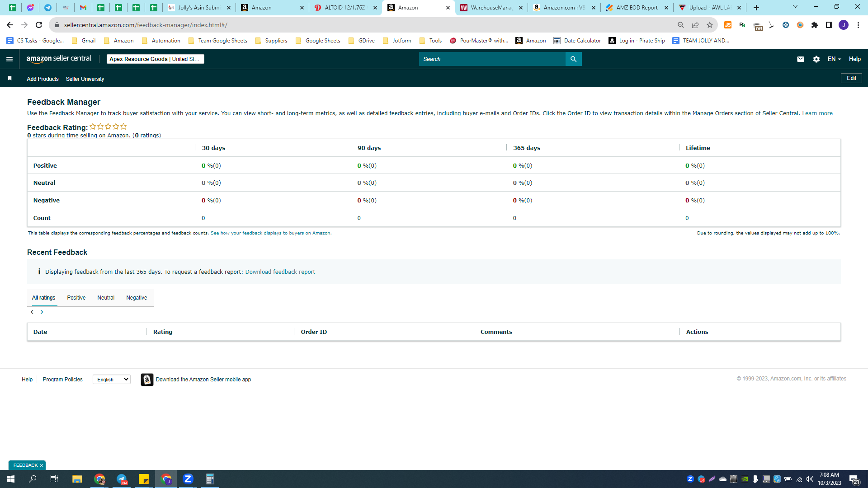
Task: Open the buyer messages envelope icon
Action: point(800,59)
